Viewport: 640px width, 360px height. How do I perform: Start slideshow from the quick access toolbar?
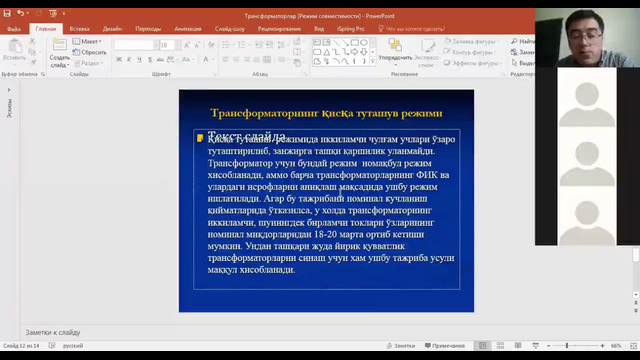pos(53,13)
